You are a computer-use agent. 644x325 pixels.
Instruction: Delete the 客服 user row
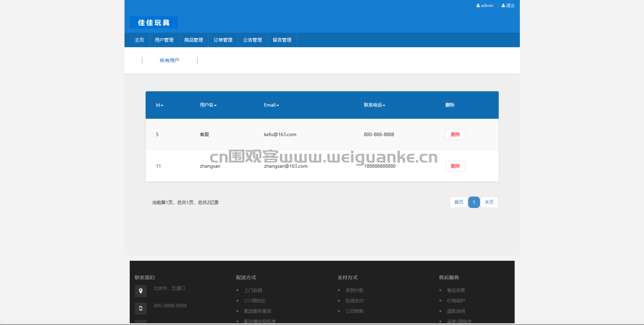click(455, 134)
